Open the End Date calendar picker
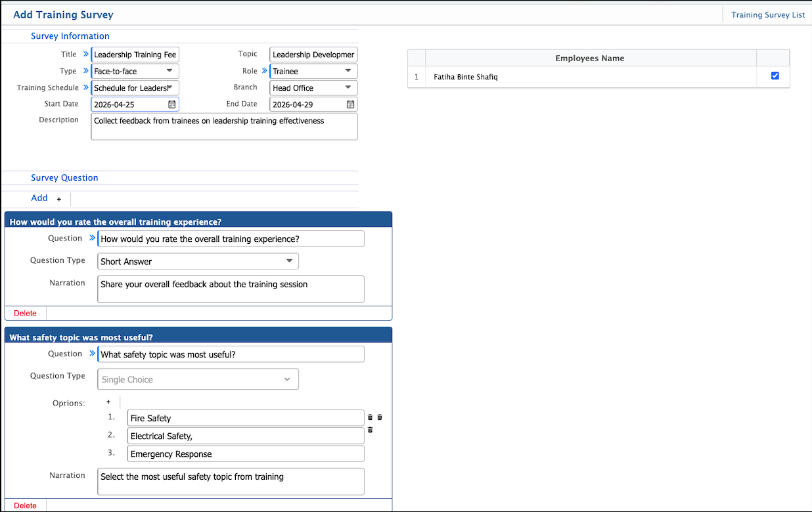The width and height of the screenshot is (812, 512). point(351,105)
